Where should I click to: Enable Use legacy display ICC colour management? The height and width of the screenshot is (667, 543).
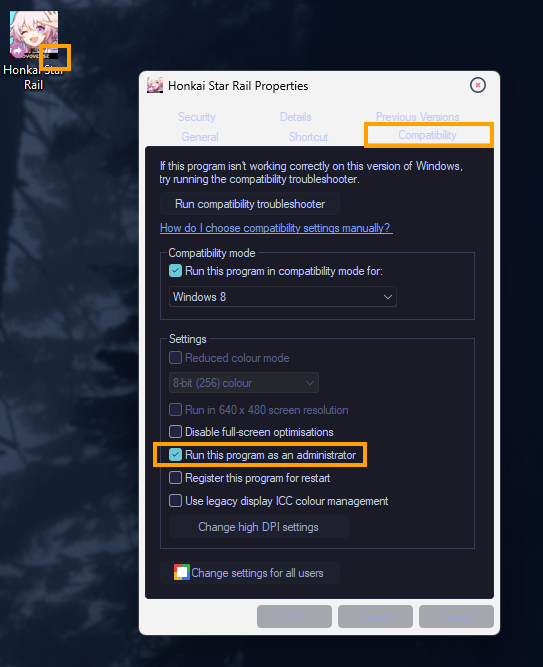click(175, 501)
